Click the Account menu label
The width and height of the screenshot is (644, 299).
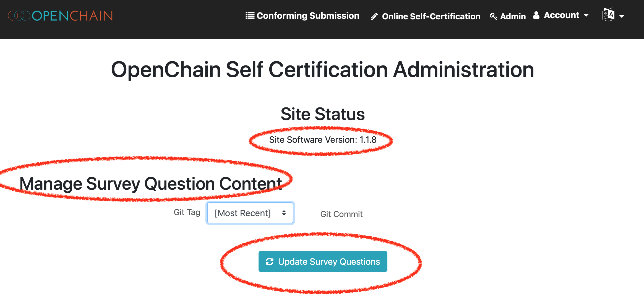click(562, 15)
